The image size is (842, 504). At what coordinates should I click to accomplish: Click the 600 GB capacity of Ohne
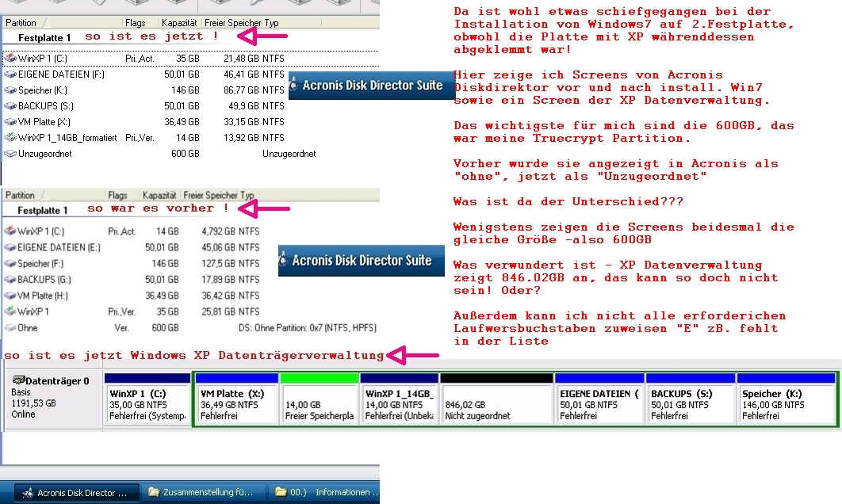pyautogui.click(x=166, y=327)
